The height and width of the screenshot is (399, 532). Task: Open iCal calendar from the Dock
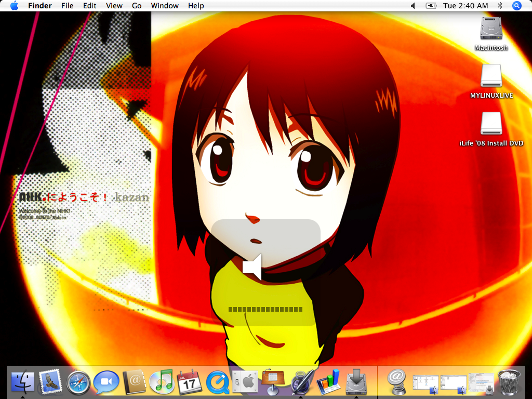point(189,382)
